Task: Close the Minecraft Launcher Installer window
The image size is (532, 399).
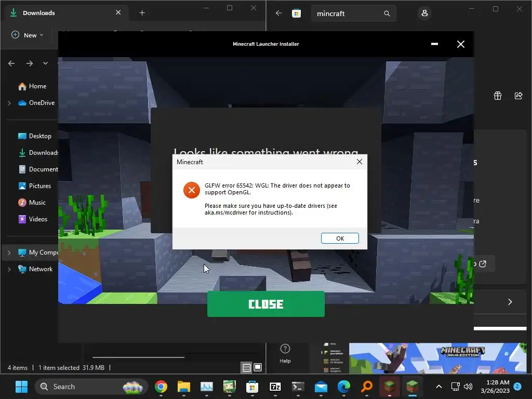Action: [x=460, y=44]
